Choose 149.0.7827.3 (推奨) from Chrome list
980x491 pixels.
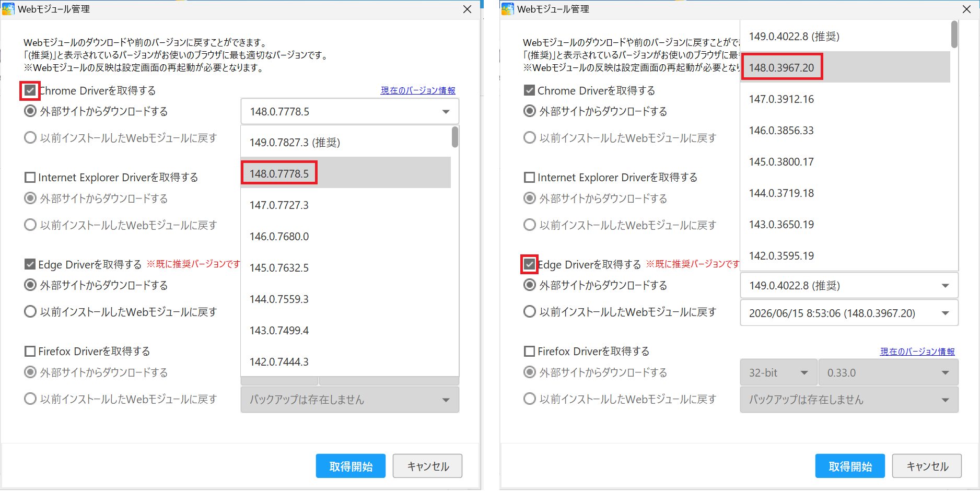[346, 142]
